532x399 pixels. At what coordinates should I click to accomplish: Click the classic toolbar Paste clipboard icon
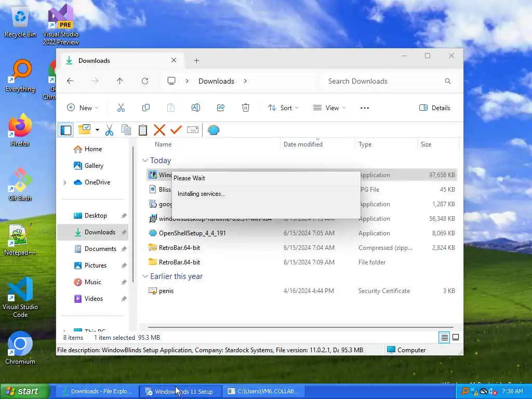click(x=143, y=130)
